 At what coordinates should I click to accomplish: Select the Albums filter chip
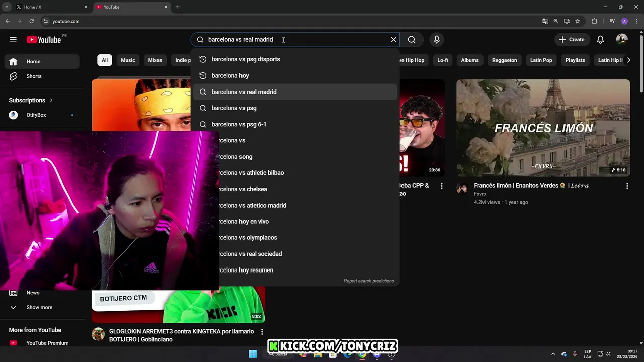pos(470,60)
